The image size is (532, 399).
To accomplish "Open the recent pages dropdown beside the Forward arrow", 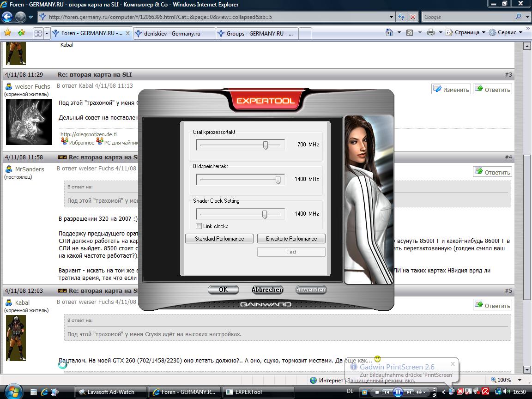I will point(30,17).
